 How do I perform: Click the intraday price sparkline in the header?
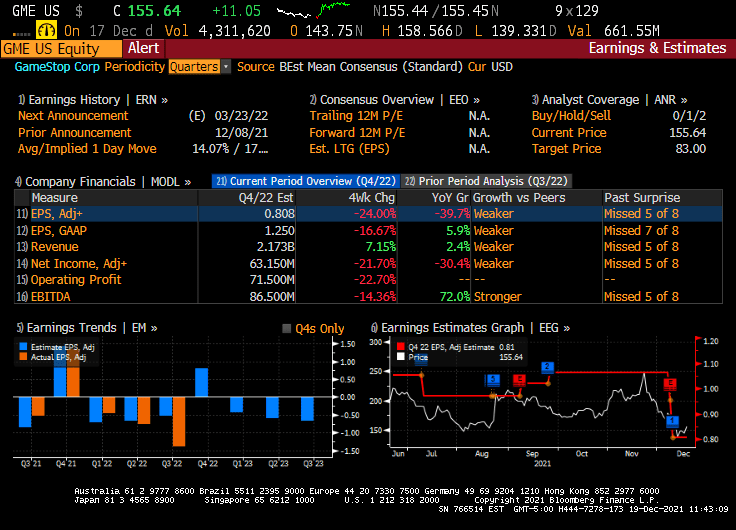[x=305, y=13]
